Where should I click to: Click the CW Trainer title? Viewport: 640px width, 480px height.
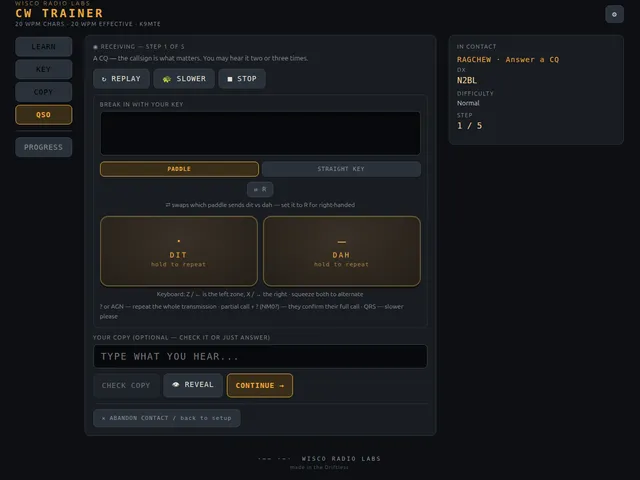(59, 13)
